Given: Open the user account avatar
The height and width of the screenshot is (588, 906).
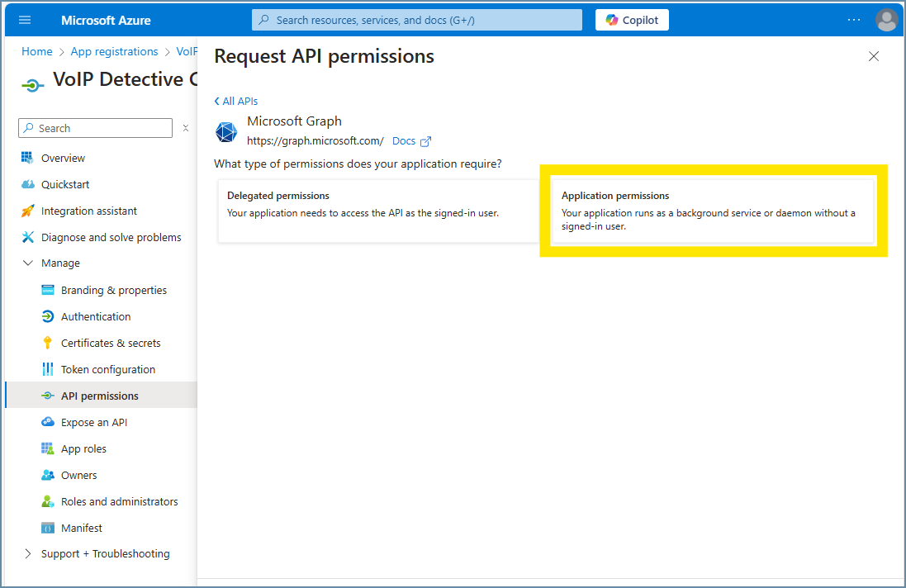Looking at the screenshot, I should 886,20.
